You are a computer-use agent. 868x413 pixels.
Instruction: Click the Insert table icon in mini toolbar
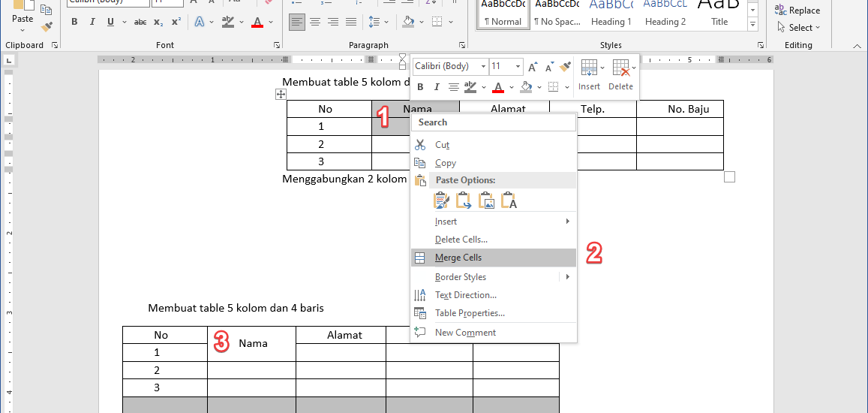click(589, 75)
